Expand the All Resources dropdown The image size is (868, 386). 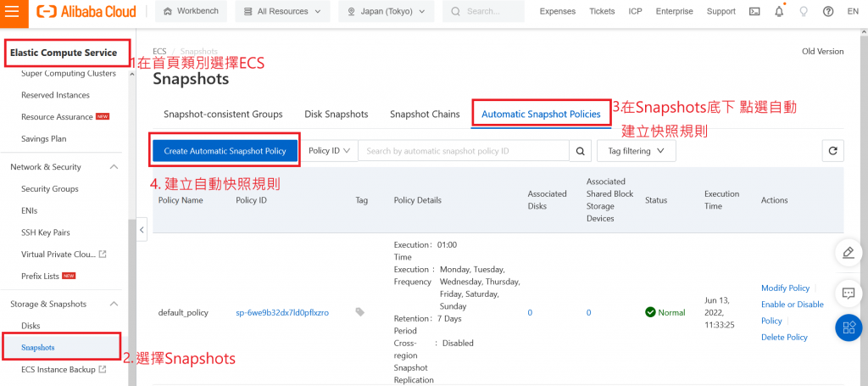pos(282,11)
